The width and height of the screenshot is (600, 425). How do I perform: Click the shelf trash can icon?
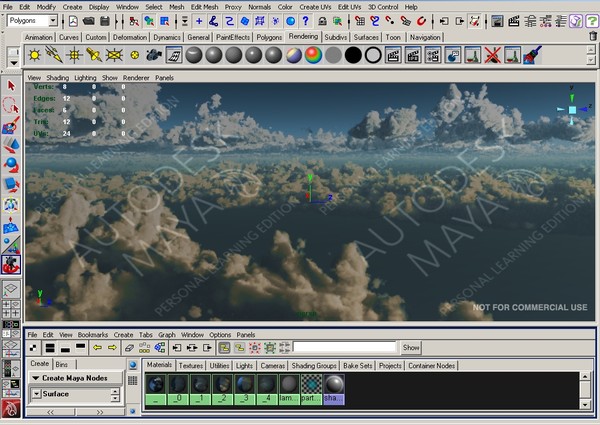(x=593, y=36)
